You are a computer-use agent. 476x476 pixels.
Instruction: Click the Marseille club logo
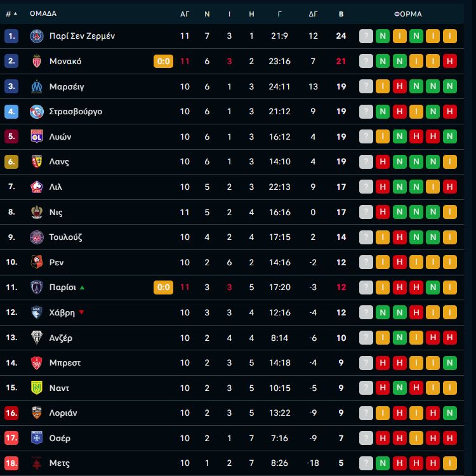(x=36, y=86)
